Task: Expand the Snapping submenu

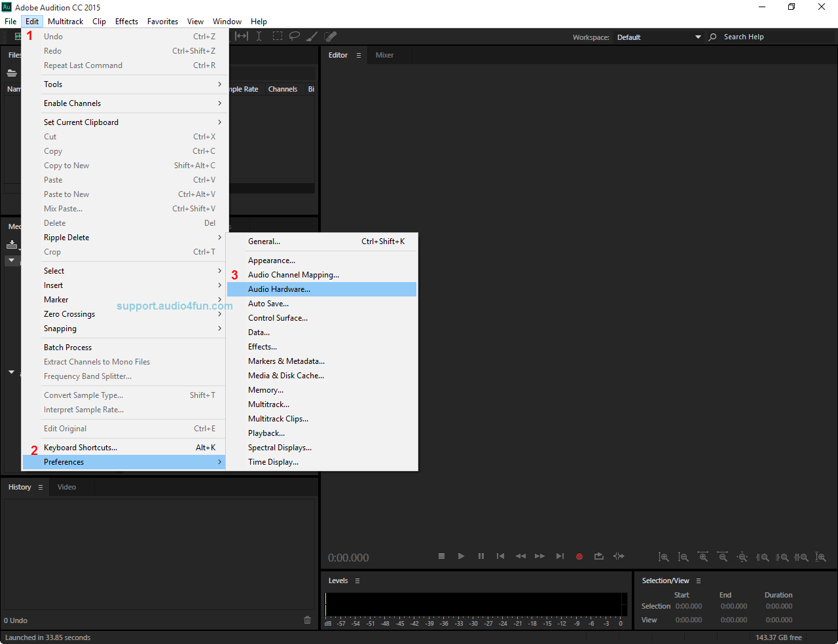Action: pos(125,329)
